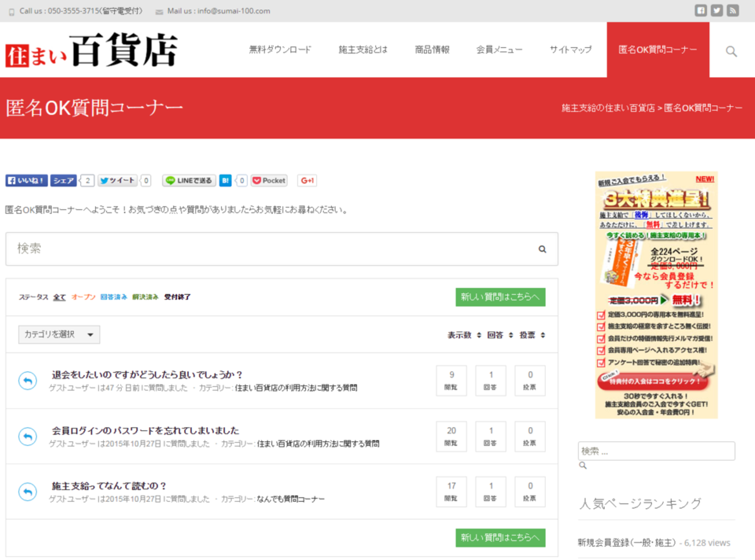Sort questions by 表示数 arrows
Screen dimensions: 755x560
click(479, 335)
